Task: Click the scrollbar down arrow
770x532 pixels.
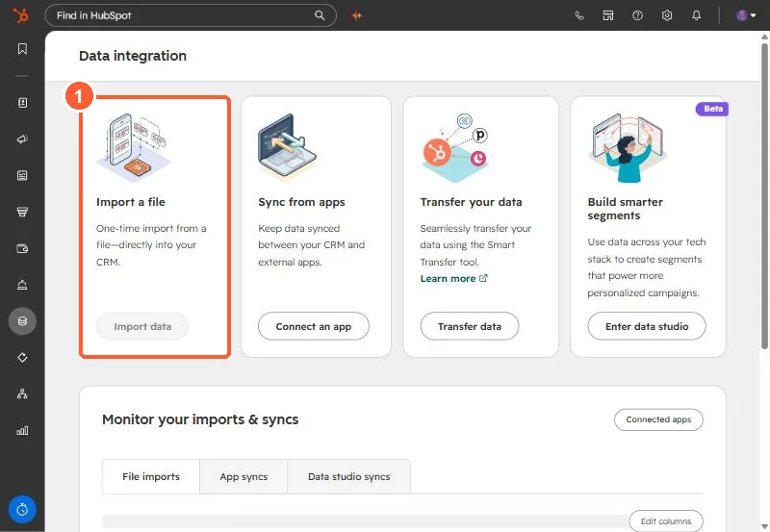Action: [764, 527]
